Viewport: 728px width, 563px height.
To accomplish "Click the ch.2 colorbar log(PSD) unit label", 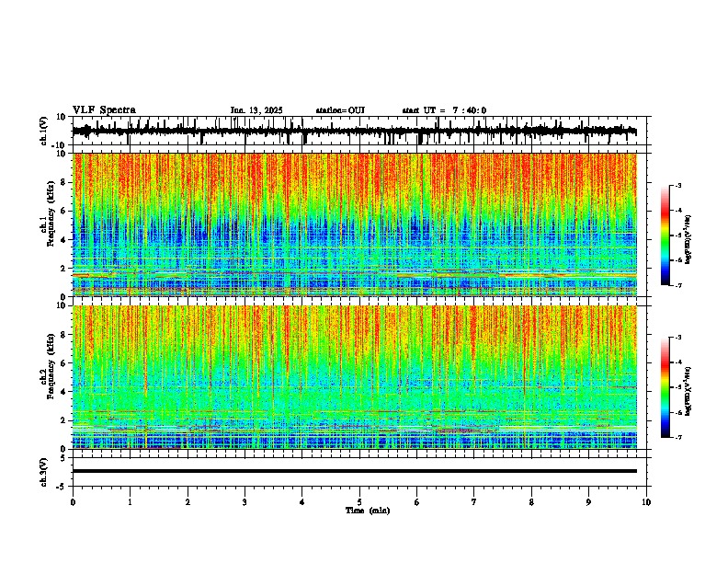I will pos(688,391).
